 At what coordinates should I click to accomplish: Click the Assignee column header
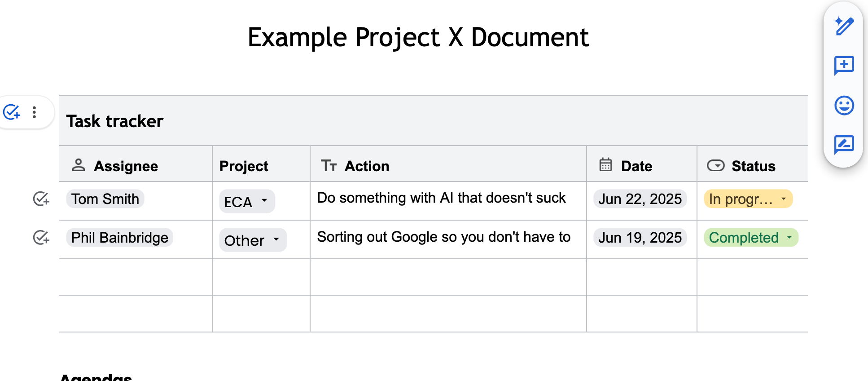[126, 166]
